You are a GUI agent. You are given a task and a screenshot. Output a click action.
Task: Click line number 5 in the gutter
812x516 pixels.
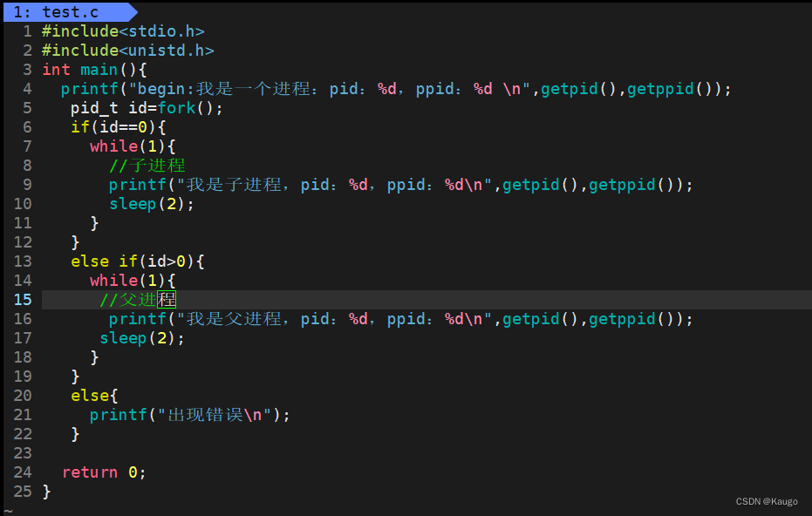tap(27, 107)
